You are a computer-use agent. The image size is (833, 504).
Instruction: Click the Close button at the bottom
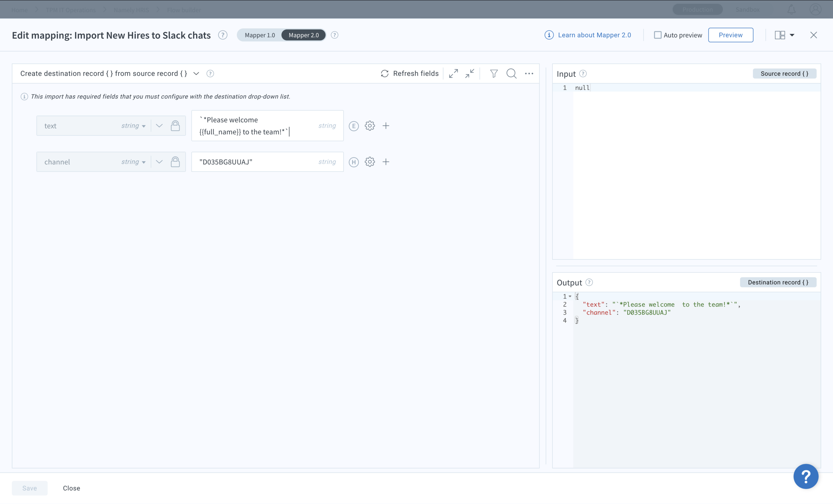click(x=71, y=488)
